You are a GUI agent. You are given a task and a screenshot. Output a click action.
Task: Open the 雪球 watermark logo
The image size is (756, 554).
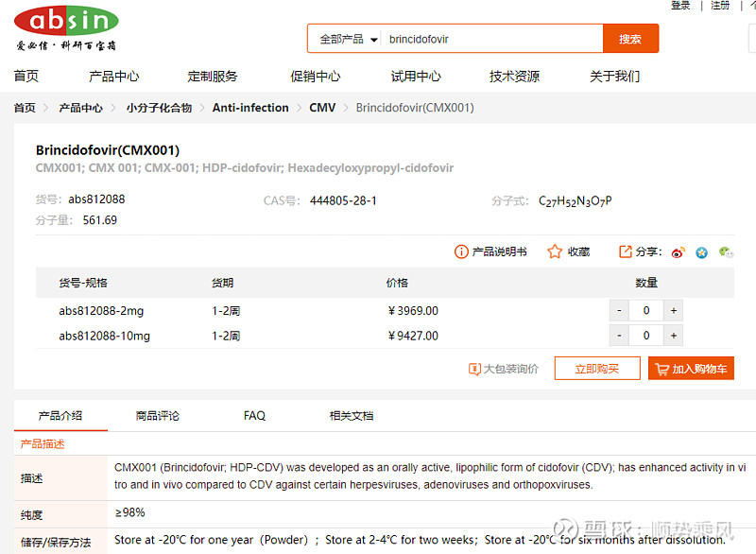[565, 529]
